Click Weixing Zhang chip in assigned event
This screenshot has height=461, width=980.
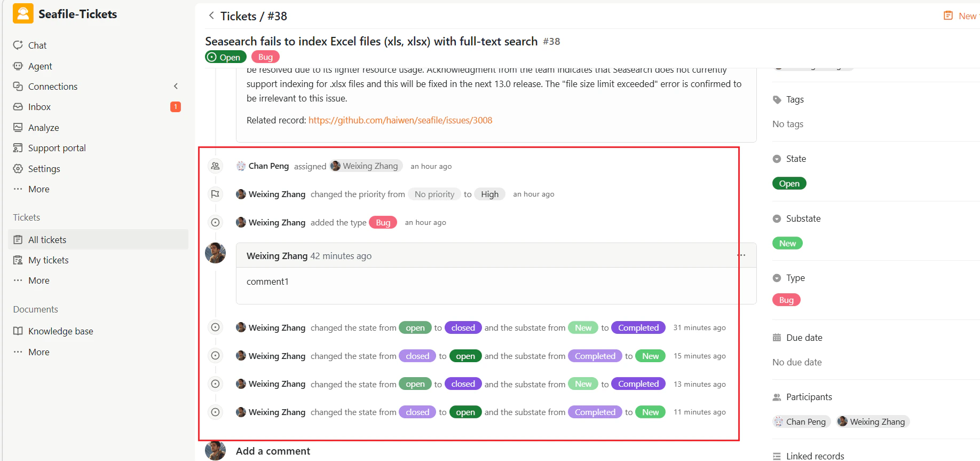[366, 166]
